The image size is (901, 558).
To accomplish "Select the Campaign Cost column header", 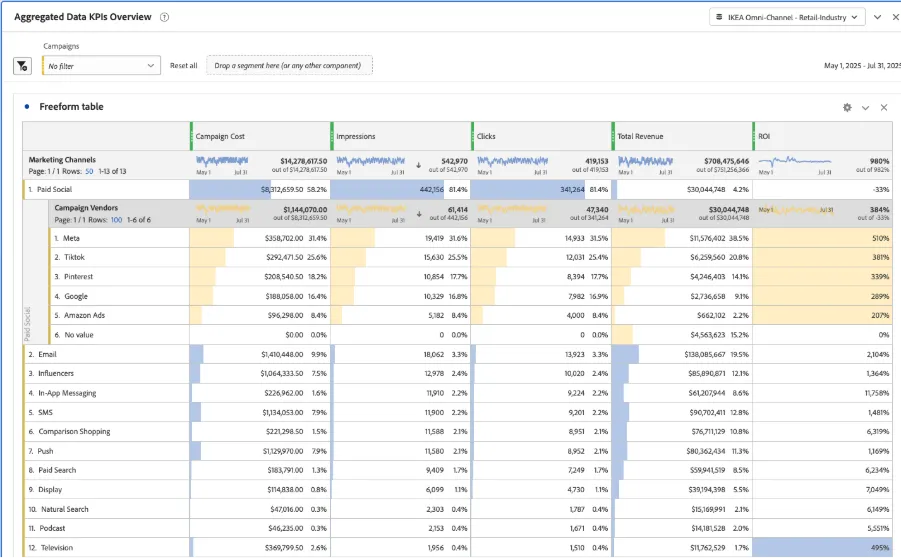I will 260,136.
